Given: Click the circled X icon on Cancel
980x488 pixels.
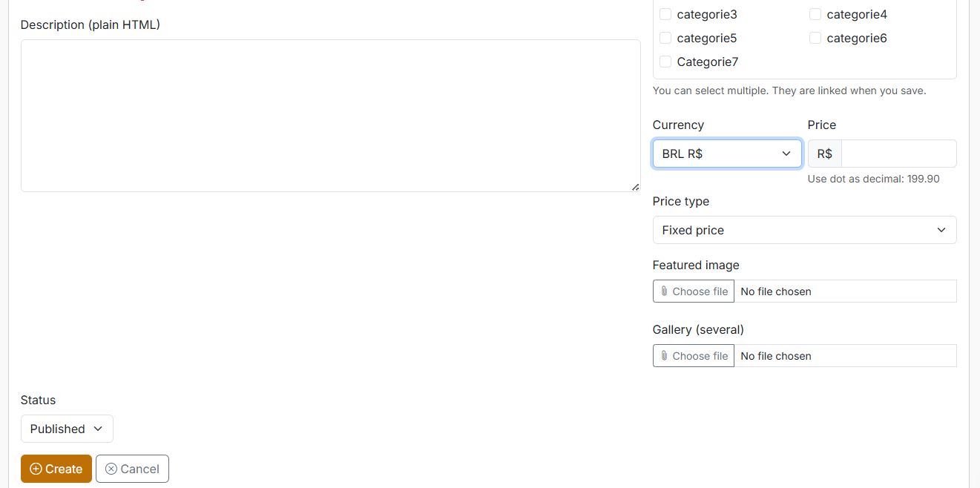Looking at the screenshot, I should click(x=111, y=469).
